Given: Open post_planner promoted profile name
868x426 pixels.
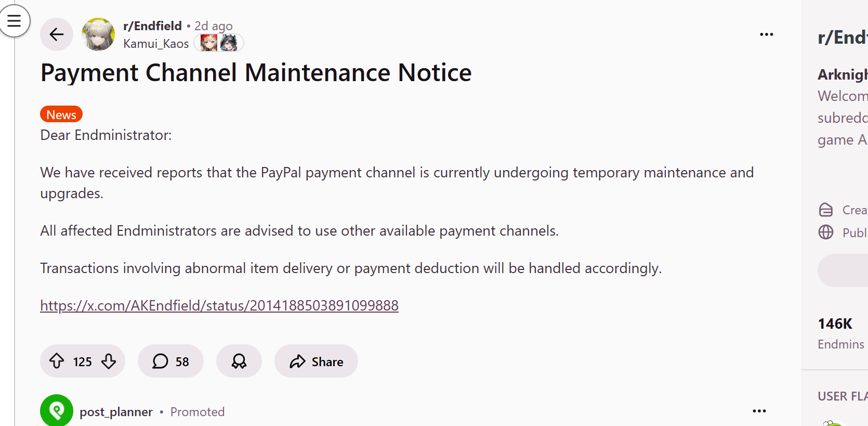Looking at the screenshot, I should pos(116,412).
